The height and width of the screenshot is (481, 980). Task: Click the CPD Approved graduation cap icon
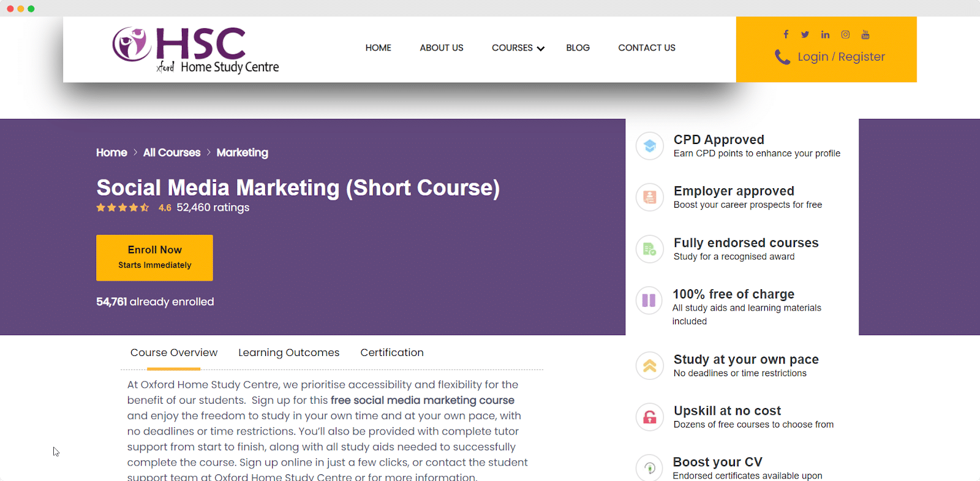650,146
